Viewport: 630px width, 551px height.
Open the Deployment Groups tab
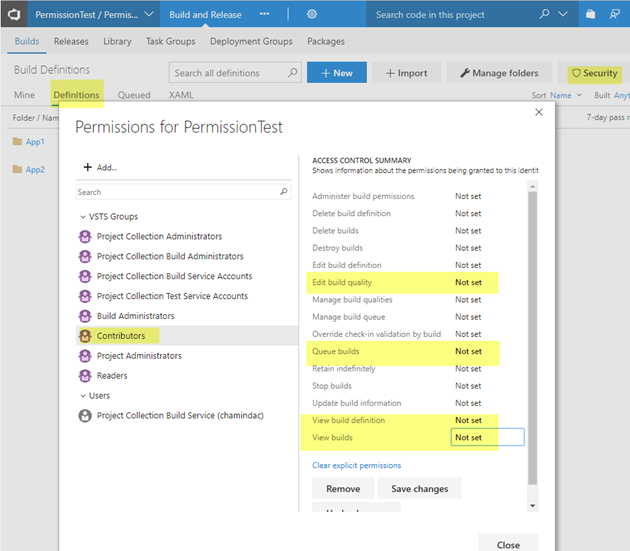click(x=251, y=41)
